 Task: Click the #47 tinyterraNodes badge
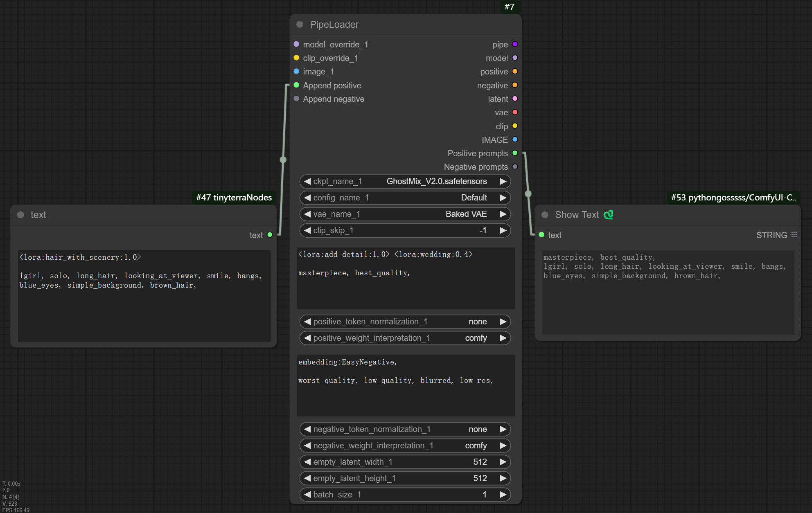(x=234, y=198)
